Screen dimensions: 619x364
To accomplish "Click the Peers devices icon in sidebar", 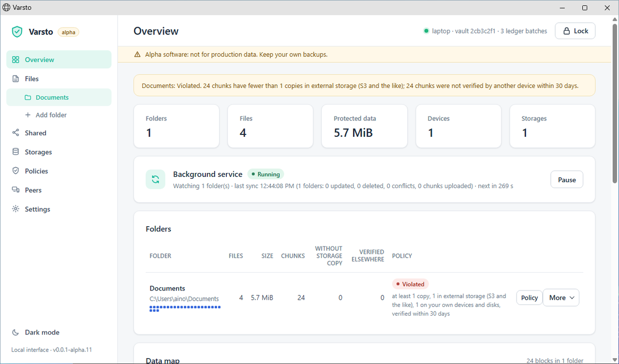I will pyautogui.click(x=15, y=190).
